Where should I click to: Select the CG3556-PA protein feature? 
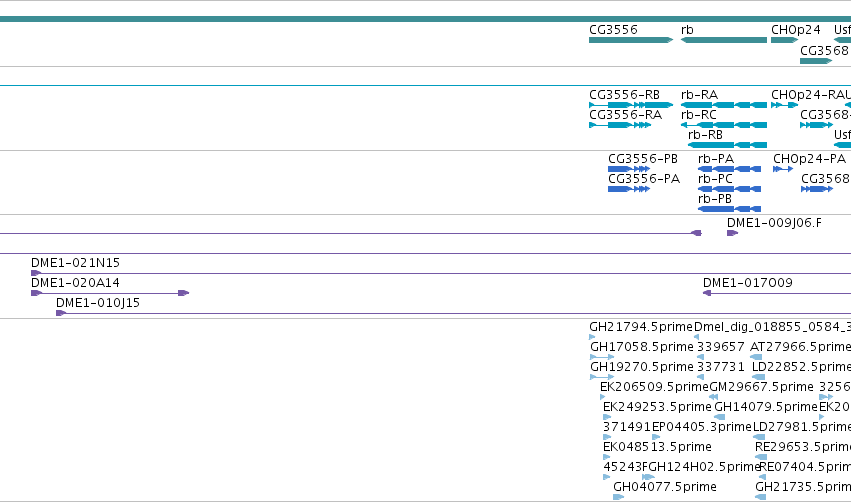point(629,189)
